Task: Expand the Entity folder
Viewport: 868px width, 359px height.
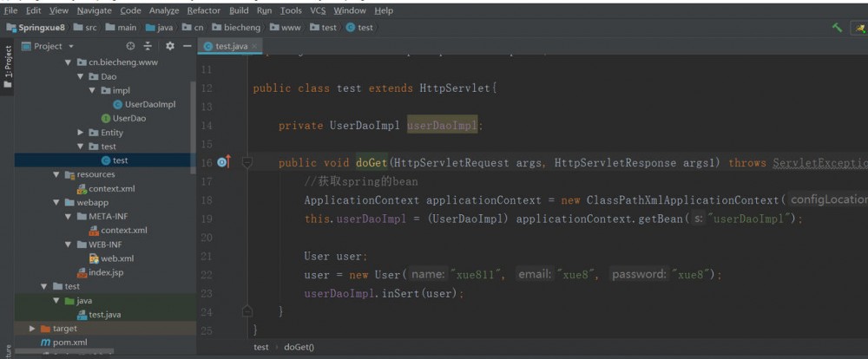Action: pyautogui.click(x=81, y=132)
